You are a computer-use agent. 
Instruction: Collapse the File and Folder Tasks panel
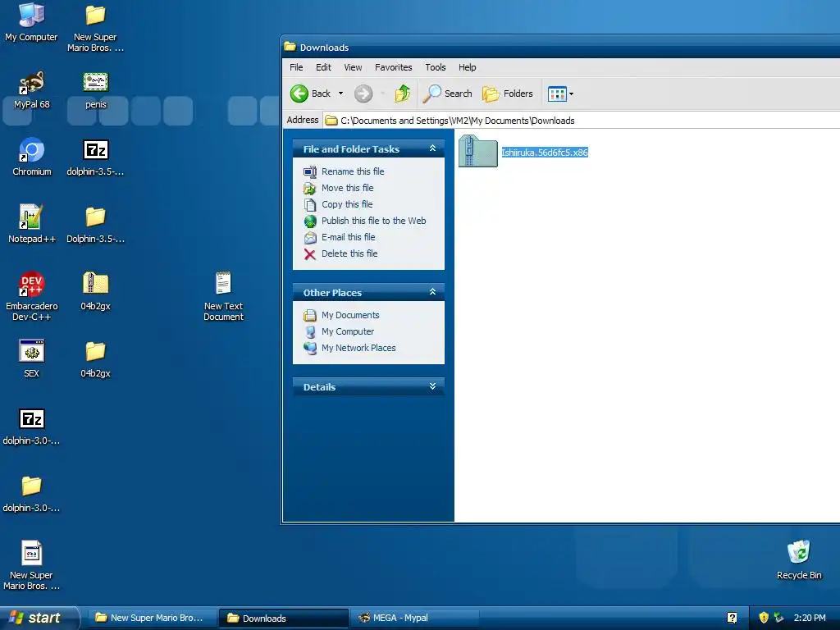point(432,148)
